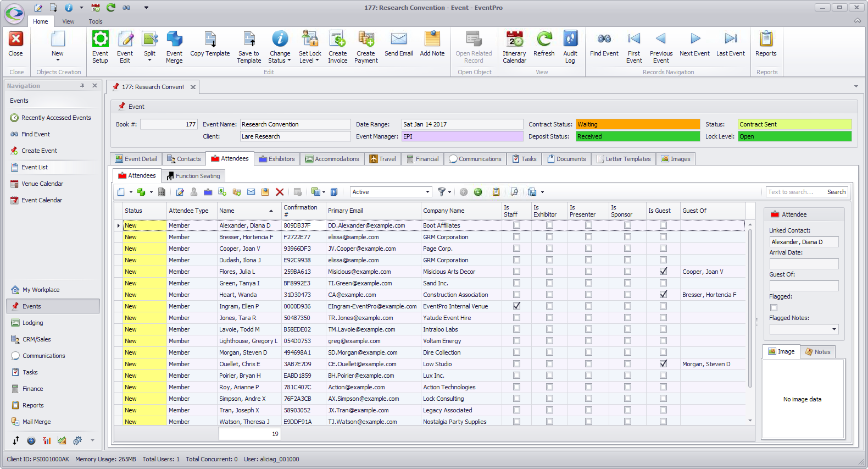
Task: Click the green Received deposit status field
Action: pyautogui.click(x=638, y=136)
